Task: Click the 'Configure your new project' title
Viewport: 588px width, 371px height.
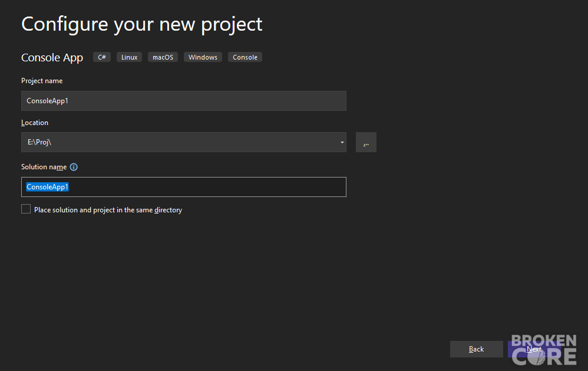Action: click(142, 25)
